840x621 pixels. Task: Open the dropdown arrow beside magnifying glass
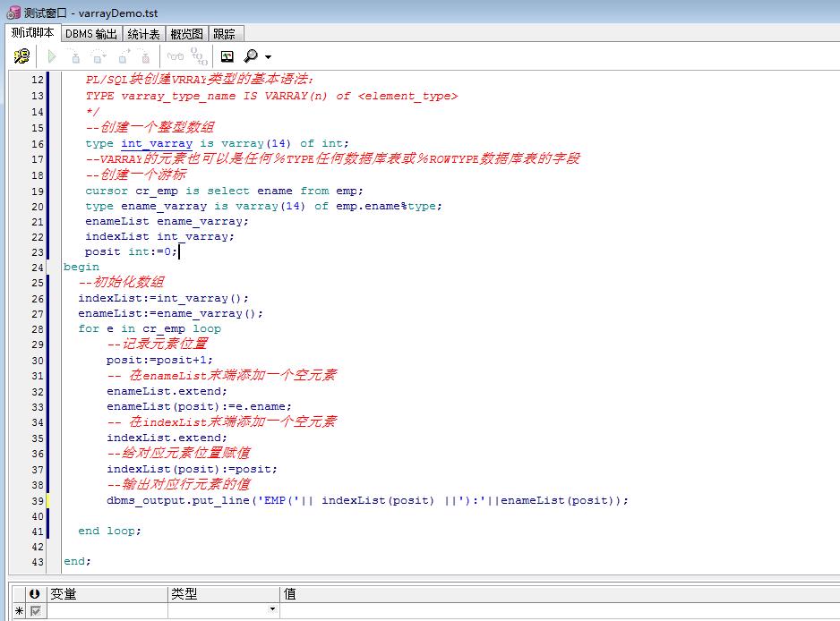tap(268, 56)
